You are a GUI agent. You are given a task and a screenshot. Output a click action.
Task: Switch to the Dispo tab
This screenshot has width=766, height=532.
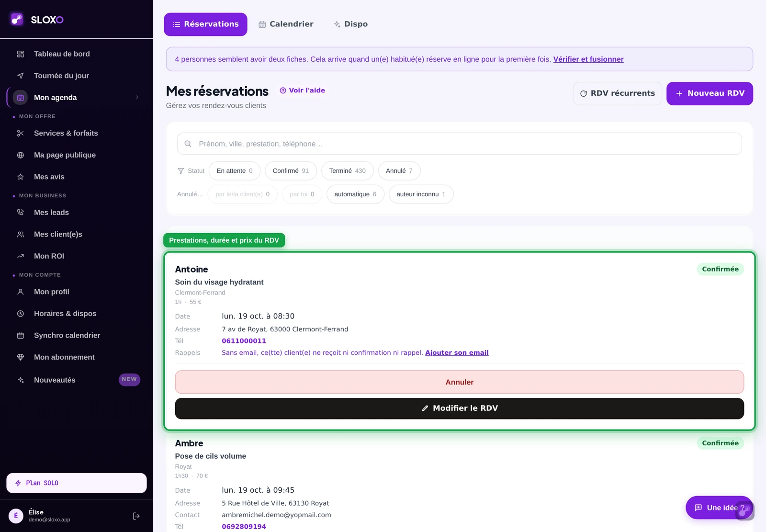tap(351, 24)
